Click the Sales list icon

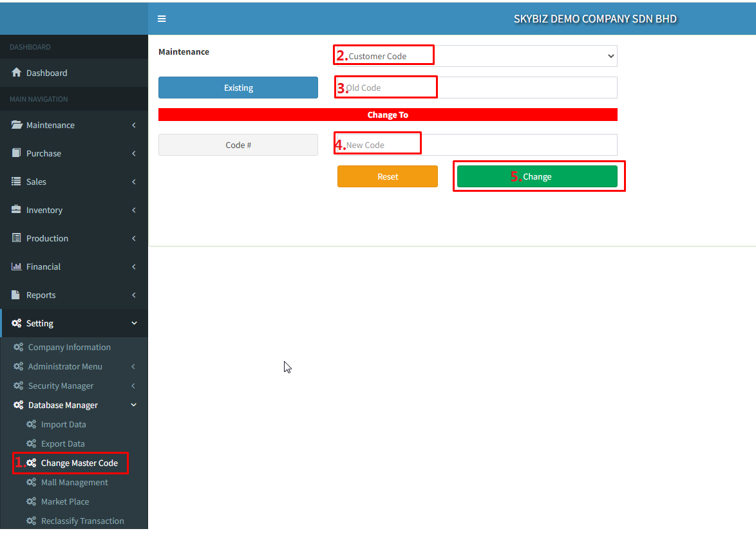(17, 181)
